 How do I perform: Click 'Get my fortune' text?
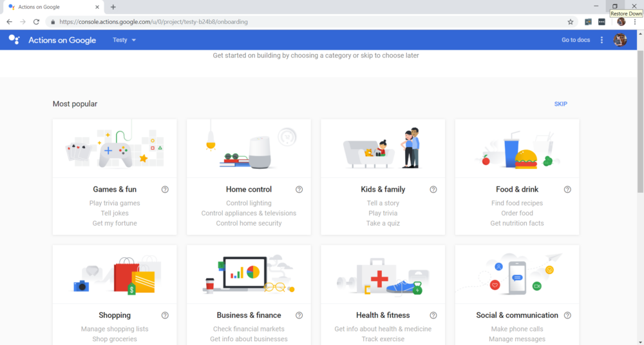pos(115,223)
